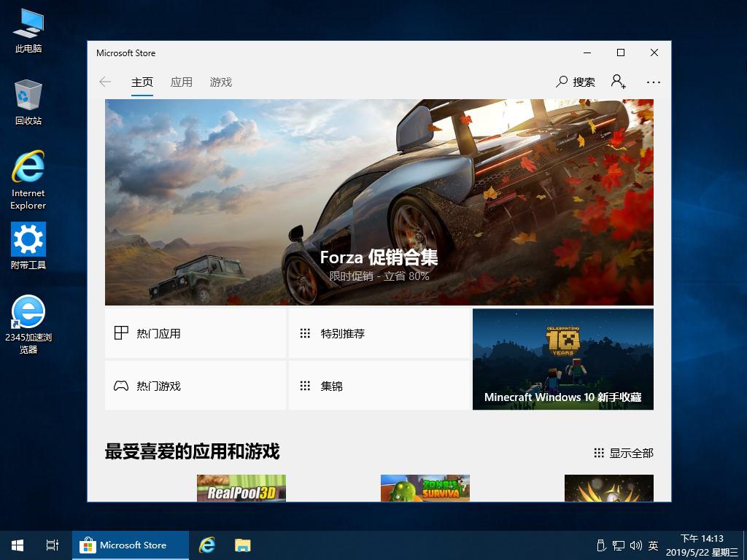747x560 pixels.
Task: Open the taskbar clock and date
Action: pyautogui.click(x=702, y=545)
